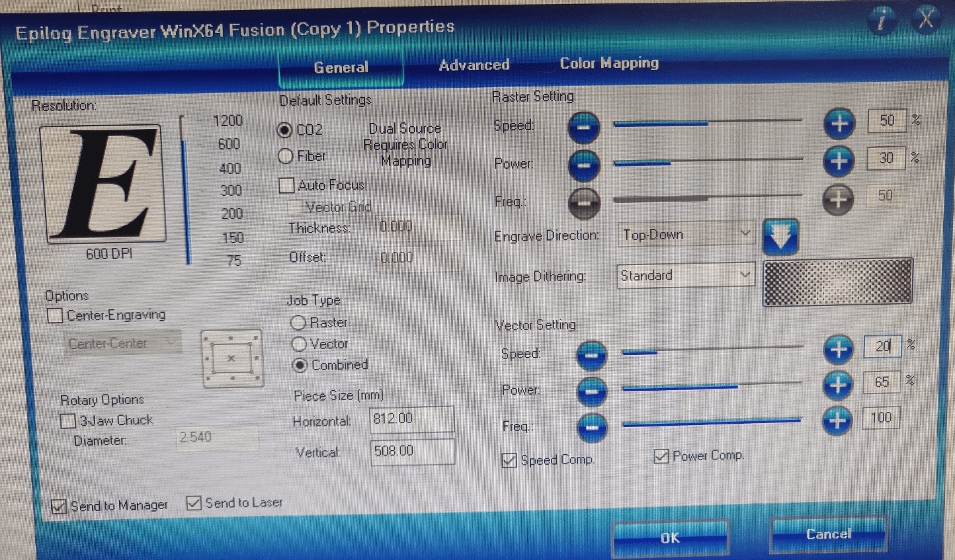Viewport: 955px width, 560px height.
Task: Open the Image Dithering dropdown
Action: point(686,275)
